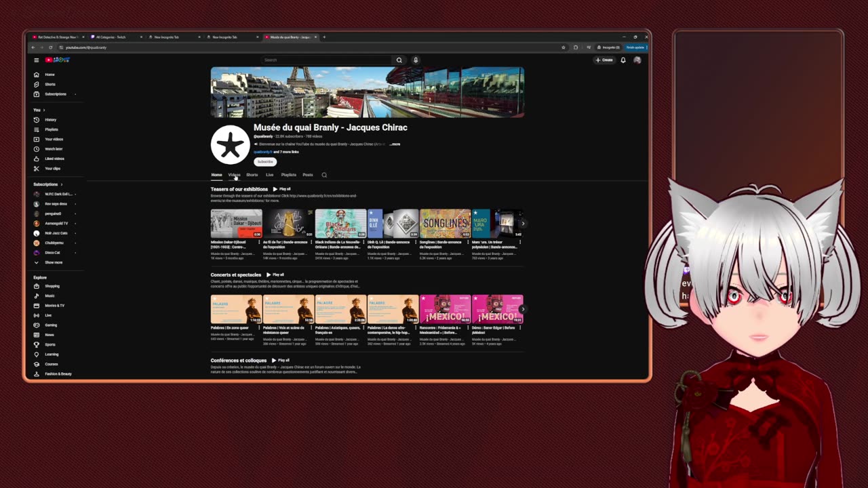Switch to the channel Live tab
The image size is (868, 488).
coord(269,175)
